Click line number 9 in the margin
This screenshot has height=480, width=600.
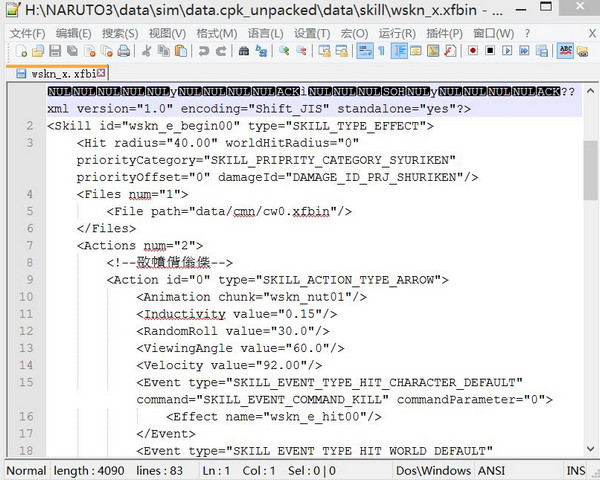(x=30, y=280)
